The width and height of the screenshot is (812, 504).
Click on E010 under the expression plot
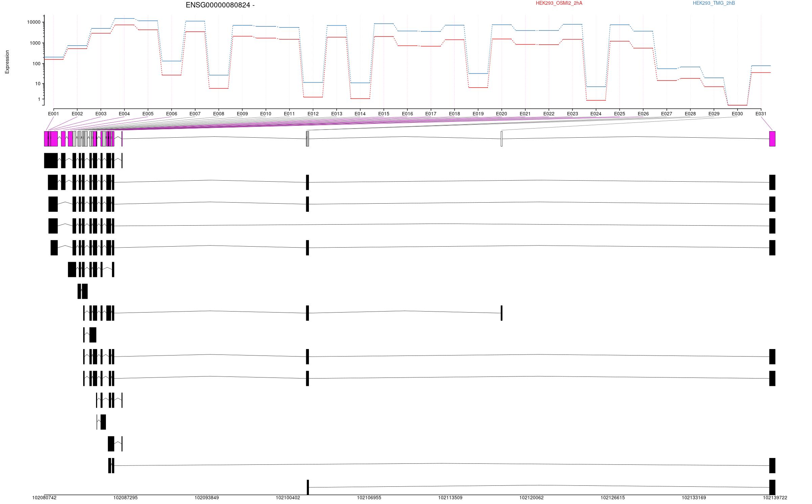point(266,114)
